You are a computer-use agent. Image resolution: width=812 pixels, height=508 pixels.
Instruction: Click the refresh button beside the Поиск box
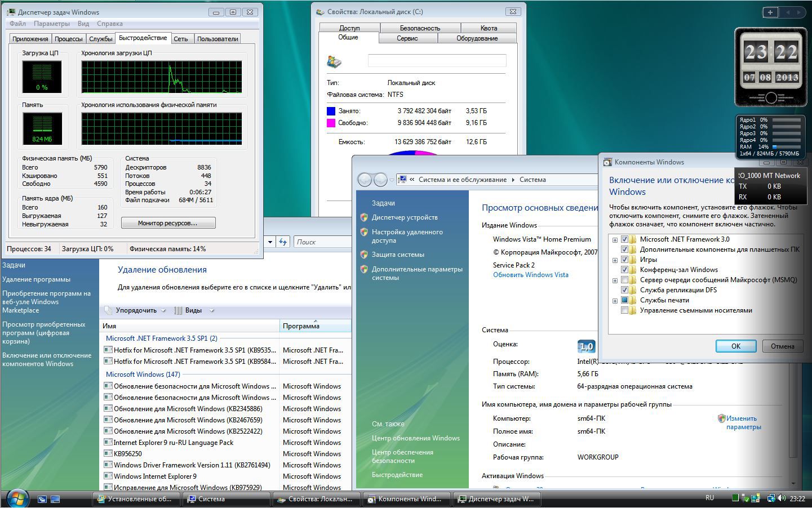click(x=283, y=242)
